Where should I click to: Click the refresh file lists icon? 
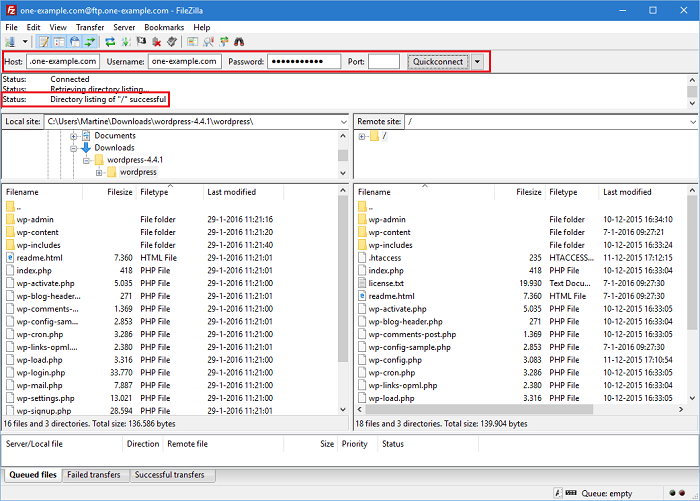coord(109,42)
